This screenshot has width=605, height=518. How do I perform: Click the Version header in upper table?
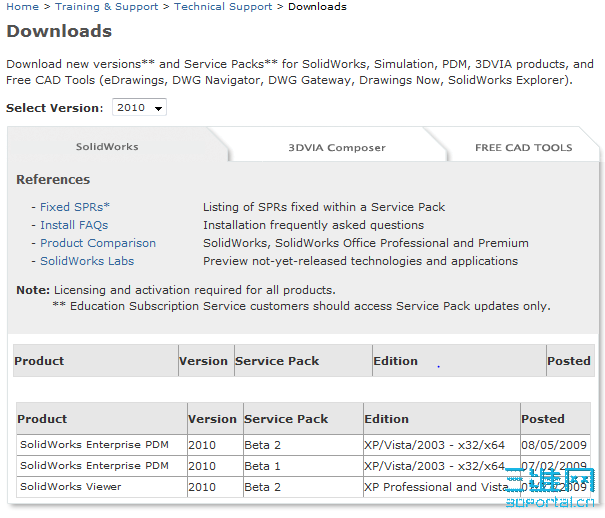[x=203, y=361]
